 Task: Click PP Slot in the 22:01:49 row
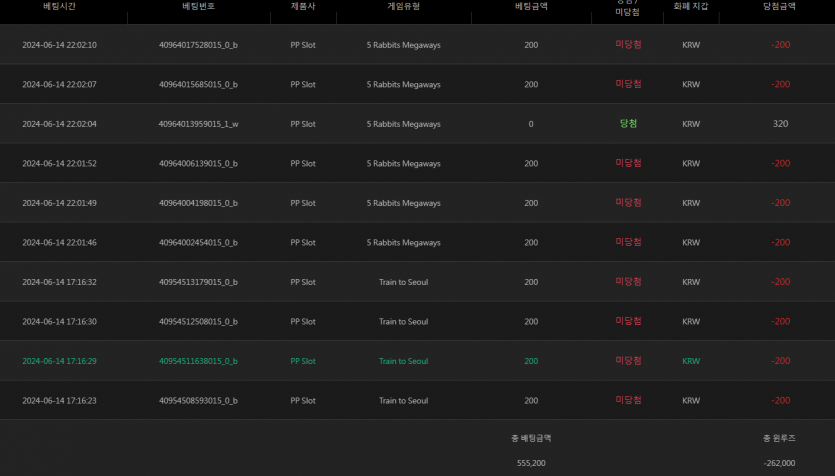(x=303, y=203)
